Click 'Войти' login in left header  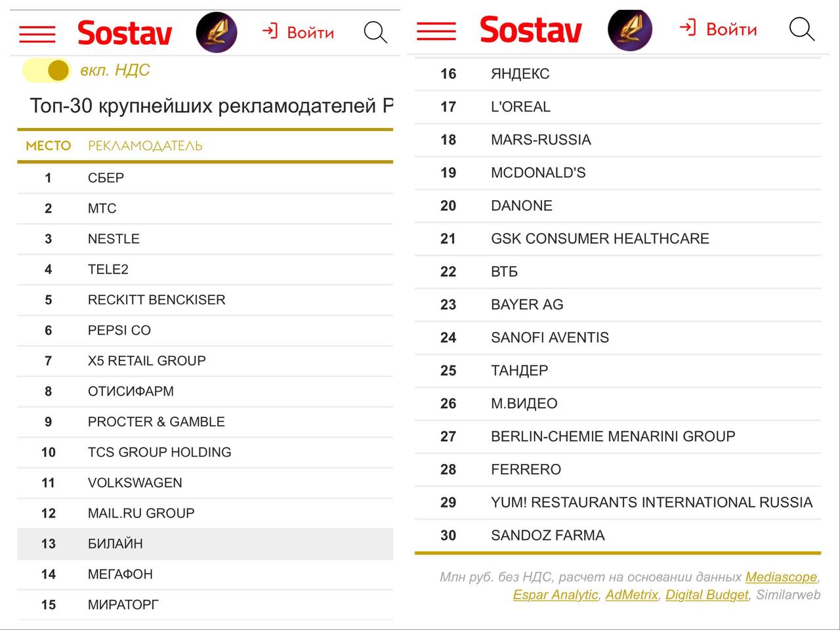(299, 32)
